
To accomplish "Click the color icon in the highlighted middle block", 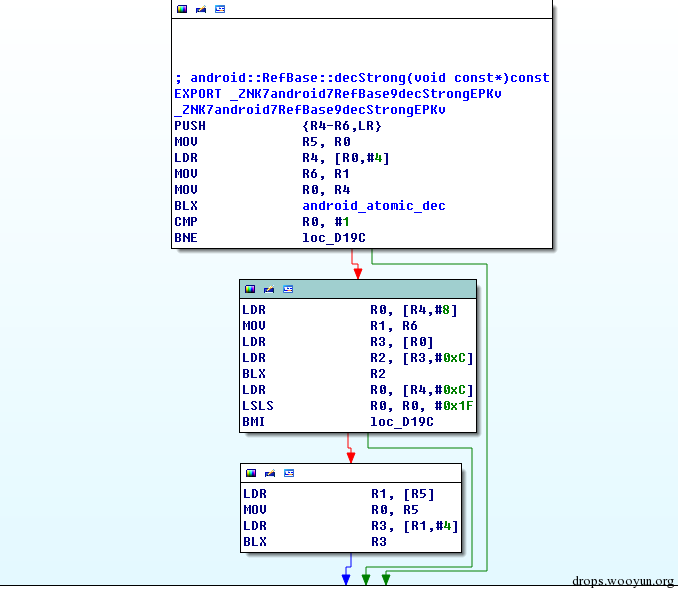I will coord(250,289).
